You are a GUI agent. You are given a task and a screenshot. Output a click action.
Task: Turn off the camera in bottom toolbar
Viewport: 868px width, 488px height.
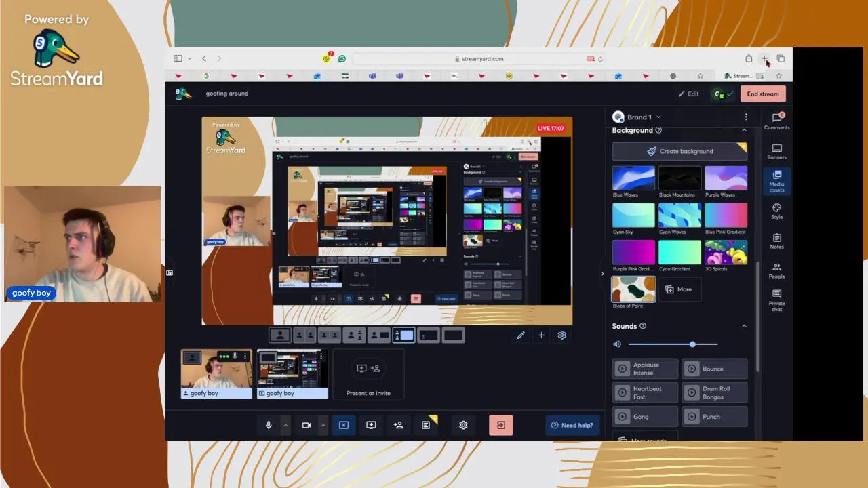[x=307, y=425]
